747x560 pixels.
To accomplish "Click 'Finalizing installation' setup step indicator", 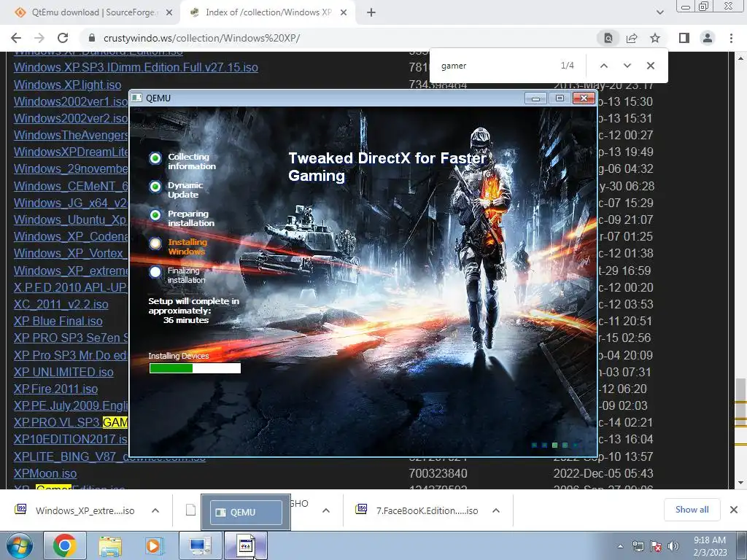I will (155, 273).
